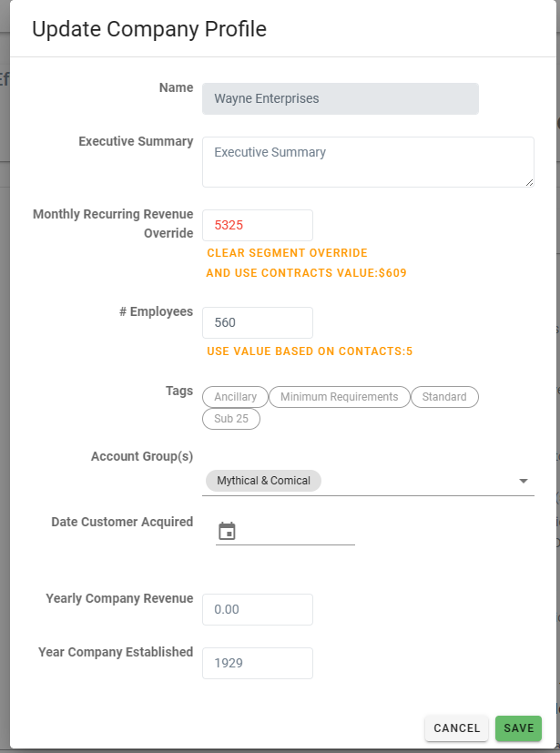
Task: Focus the Executive Summary text area
Action: tap(368, 162)
